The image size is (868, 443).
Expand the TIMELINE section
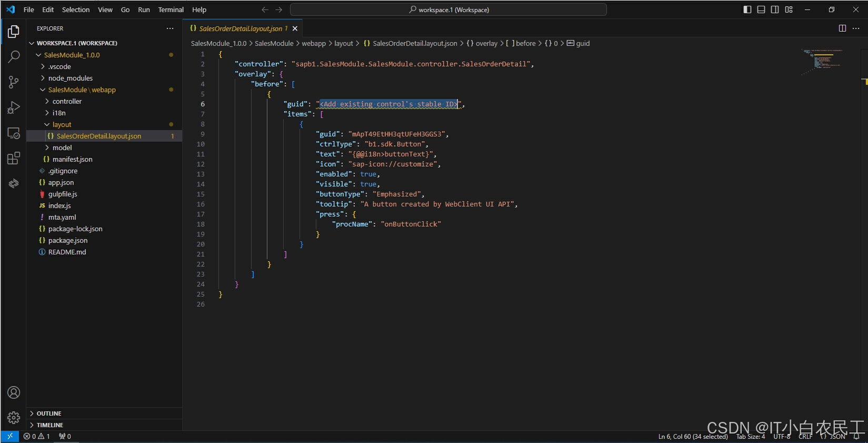pos(104,425)
